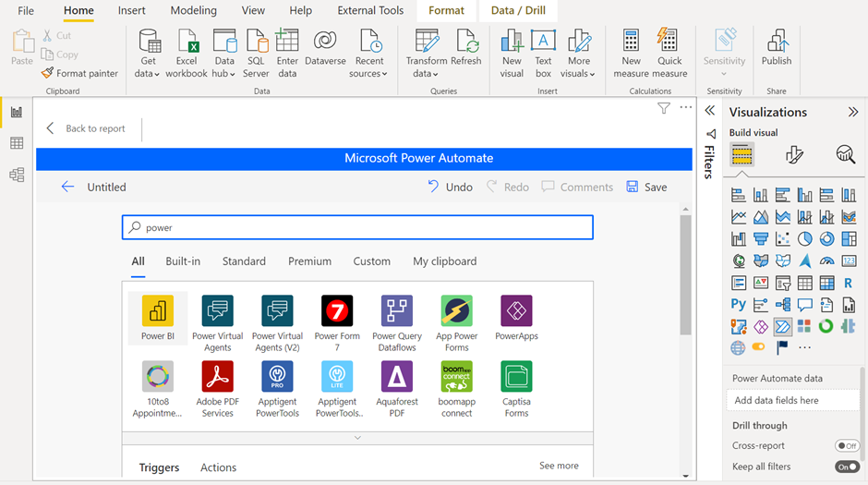Click the flow editor vertical scrollbar

(x=685, y=275)
